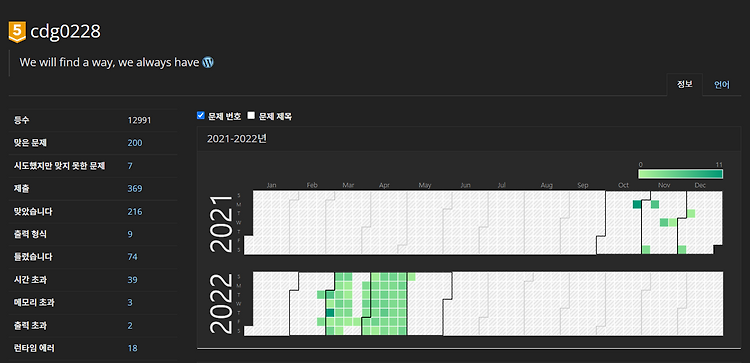This screenshot has width=750, height=363.
Task: Click the 2021 year label
Action: (221, 223)
